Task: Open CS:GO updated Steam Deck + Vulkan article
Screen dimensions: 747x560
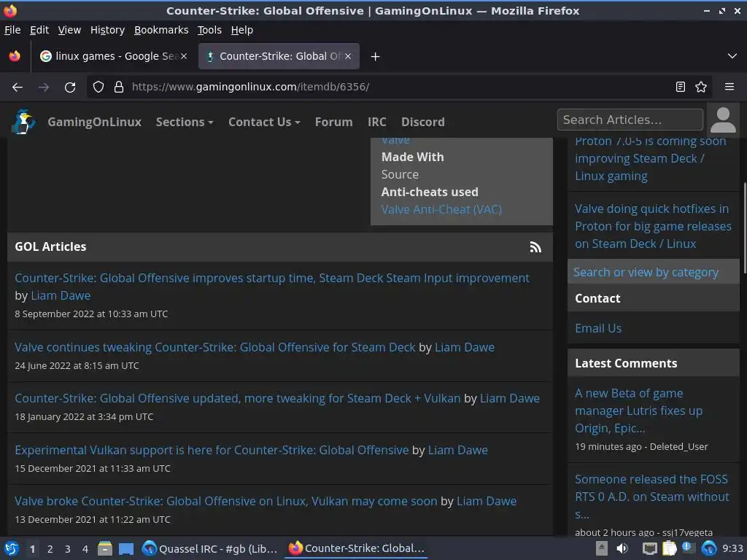Action: coord(238,398)
